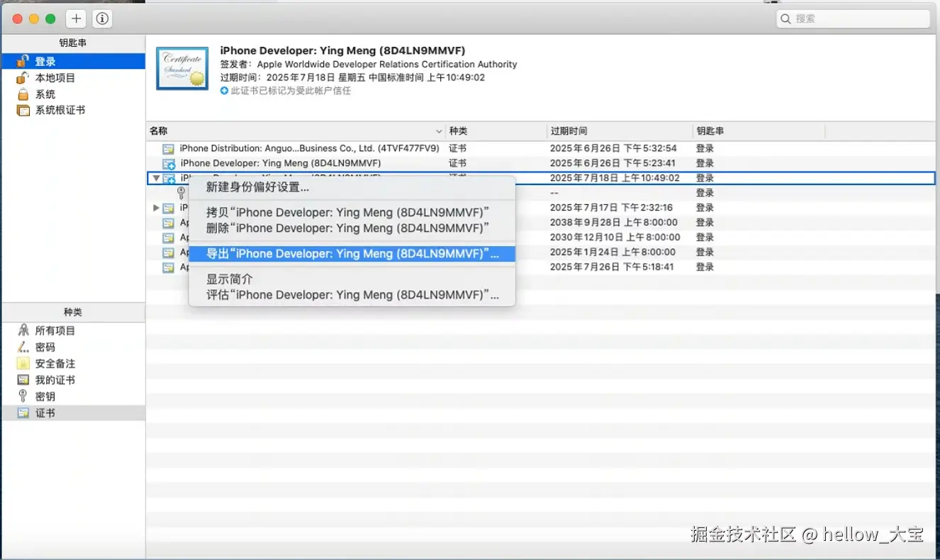Click expiry 2025年6月26日 下午5:23:41
940x560 pixels.
click(613, 164)
